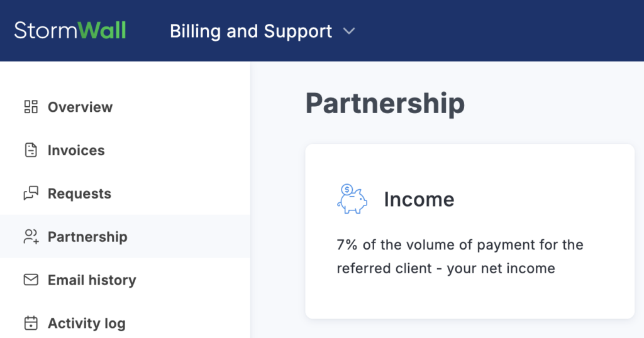The height and width of the screenshot is (338, 644).
Task: Click the Partnership add-user icon
Action: (x=31, y=237)
